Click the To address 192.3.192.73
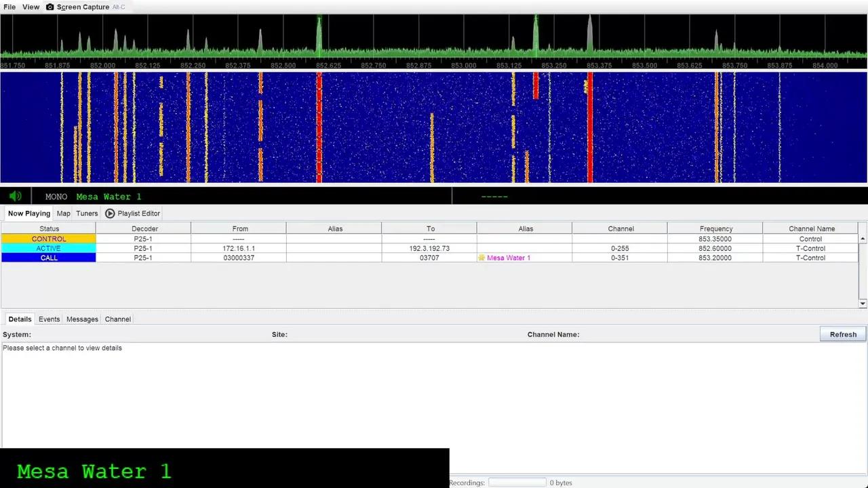868x488 pixels. point(429,248)
